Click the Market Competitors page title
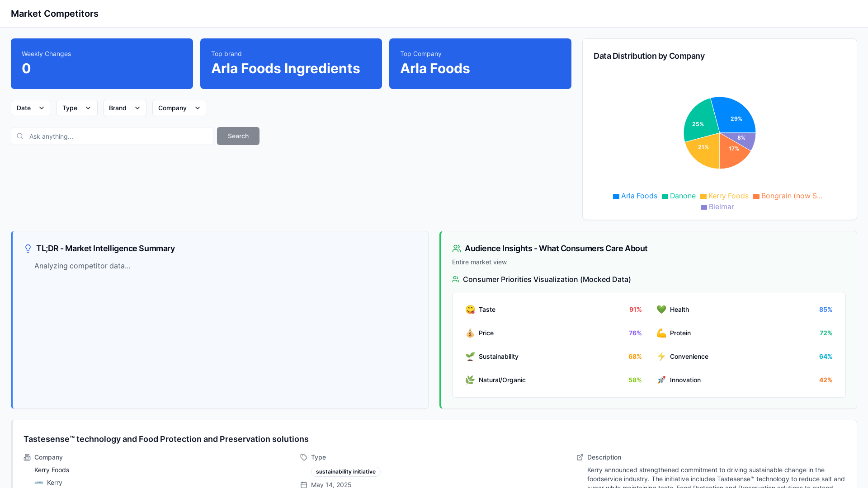 click(x=55, y=14)
